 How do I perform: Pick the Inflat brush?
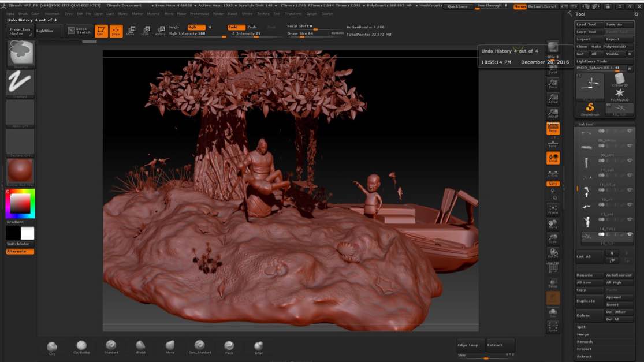259,347
